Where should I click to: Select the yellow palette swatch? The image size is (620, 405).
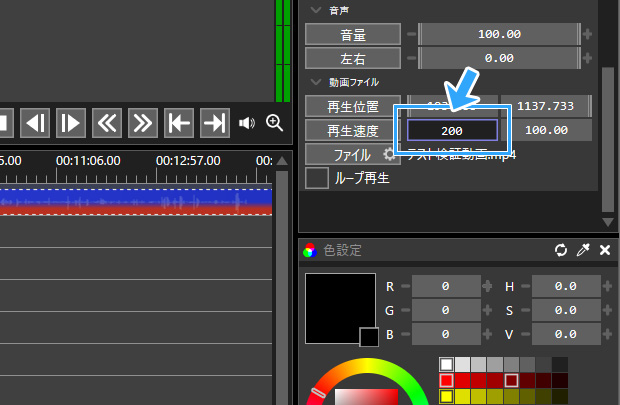tap(446, 396)
